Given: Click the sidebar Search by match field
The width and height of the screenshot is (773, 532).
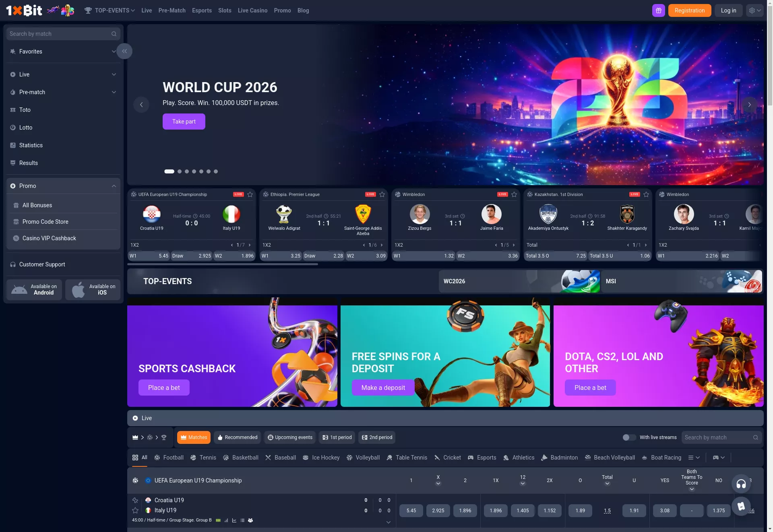Looking at the screenshot, I should pos(63,34).
